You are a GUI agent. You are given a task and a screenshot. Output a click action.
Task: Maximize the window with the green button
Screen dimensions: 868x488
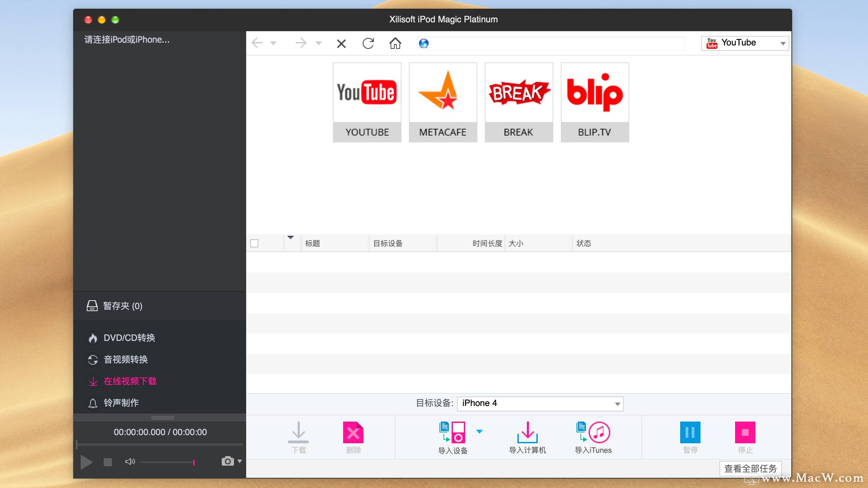coord(115,20)
